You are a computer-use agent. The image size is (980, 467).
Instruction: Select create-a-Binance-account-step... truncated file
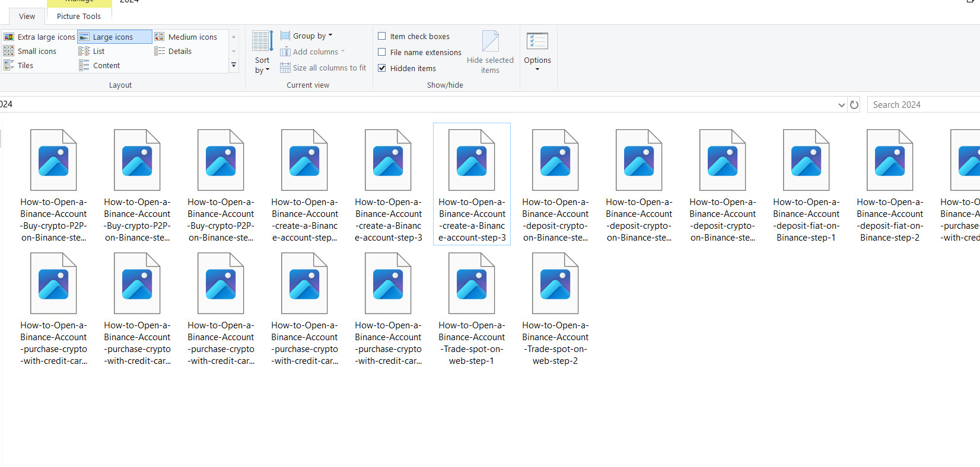(x=304, y=185)
